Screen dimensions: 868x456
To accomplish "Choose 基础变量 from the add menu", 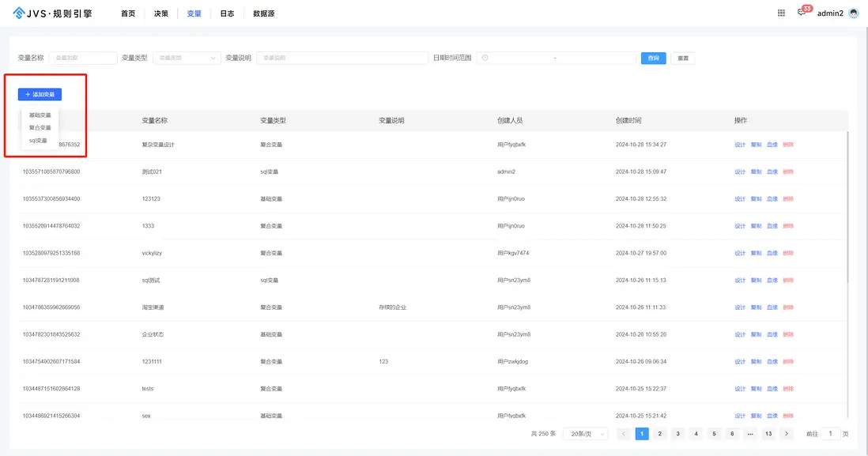I will point(40,115).
